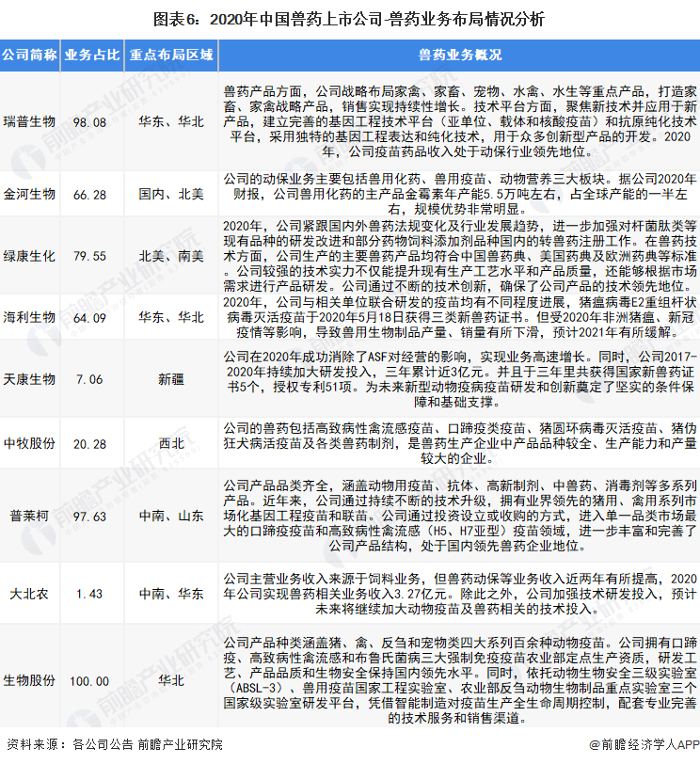Viewport: 700px width, 764px height.
Task: Click the company name '大北农'
Action: point(30,594)
